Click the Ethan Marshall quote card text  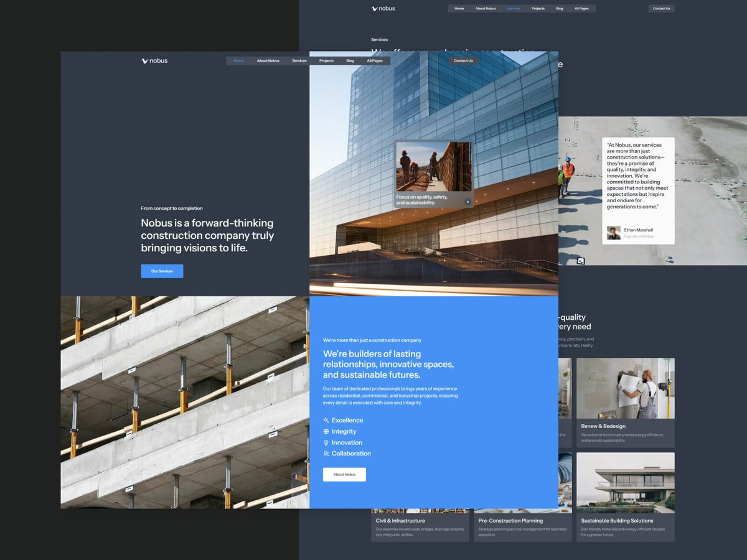coord(637,176)
